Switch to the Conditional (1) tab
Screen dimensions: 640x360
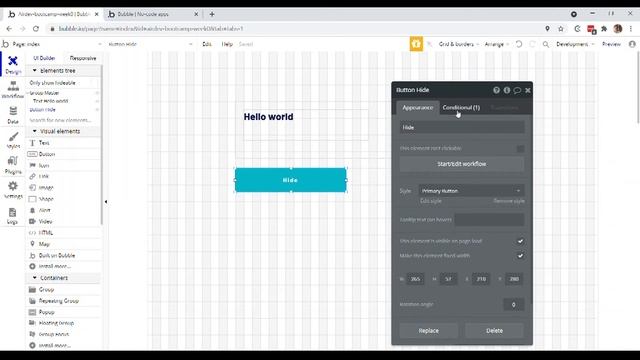461,107
